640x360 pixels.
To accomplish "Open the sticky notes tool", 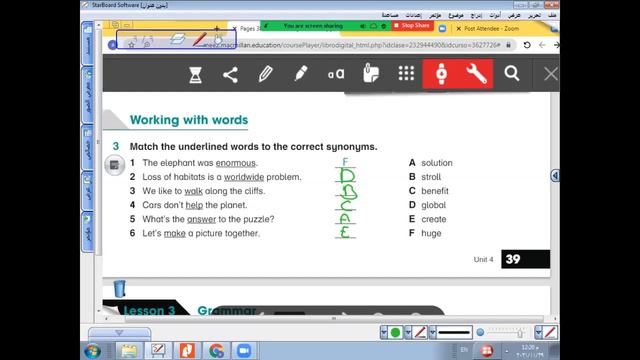I will (371, 73).
